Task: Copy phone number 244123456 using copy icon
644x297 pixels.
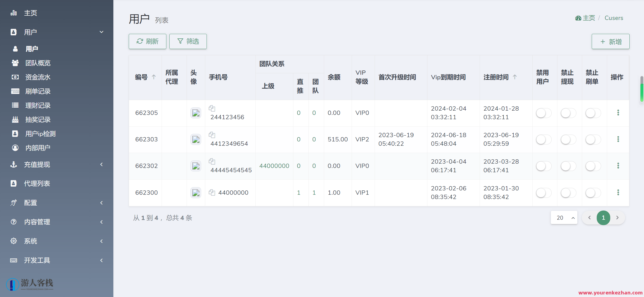Action: 212,108
